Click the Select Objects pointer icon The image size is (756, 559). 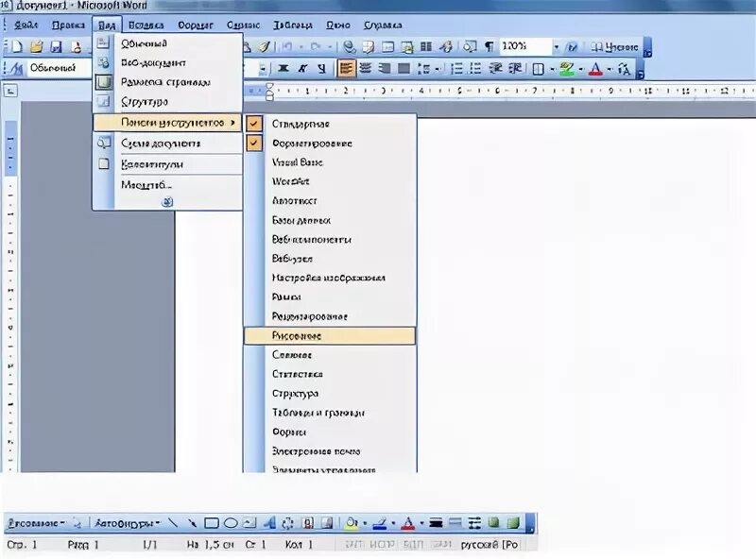[x=77, y=523]
